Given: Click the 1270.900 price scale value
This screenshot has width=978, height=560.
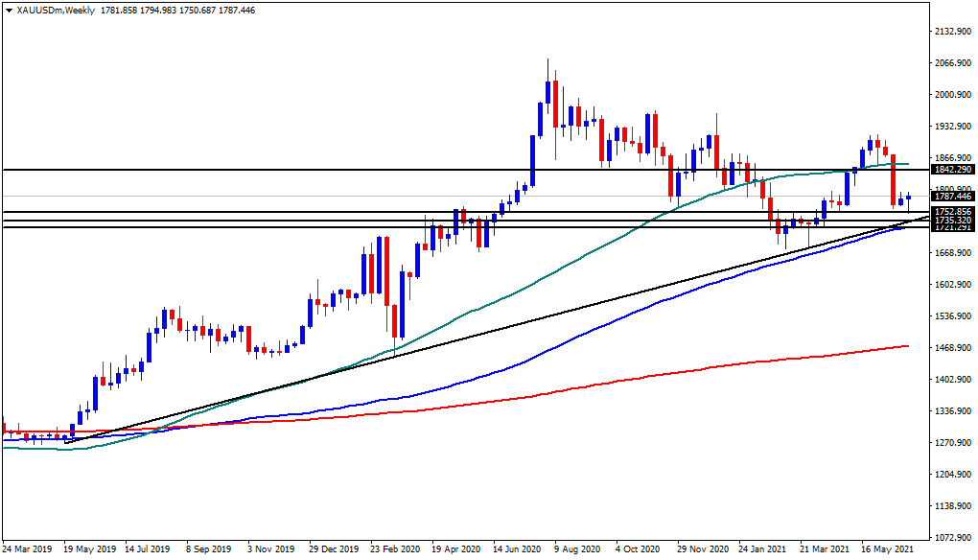Looking at the screenshot, I should click(953, 443).
